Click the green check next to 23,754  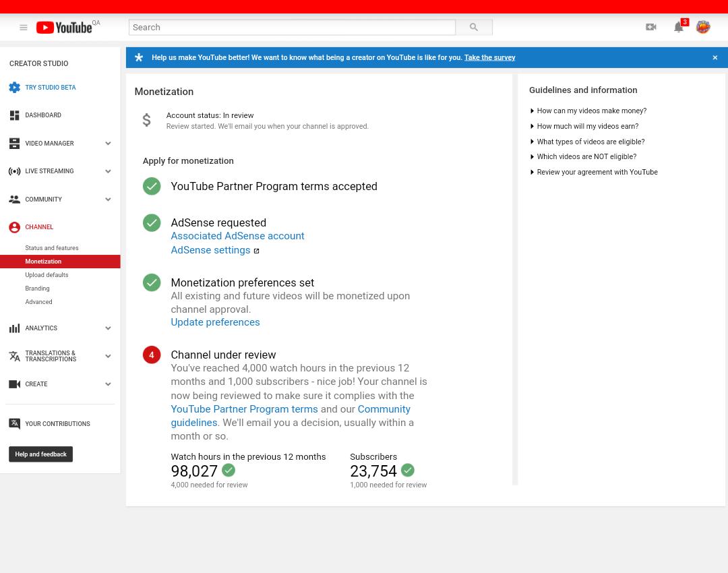point(408,471)
